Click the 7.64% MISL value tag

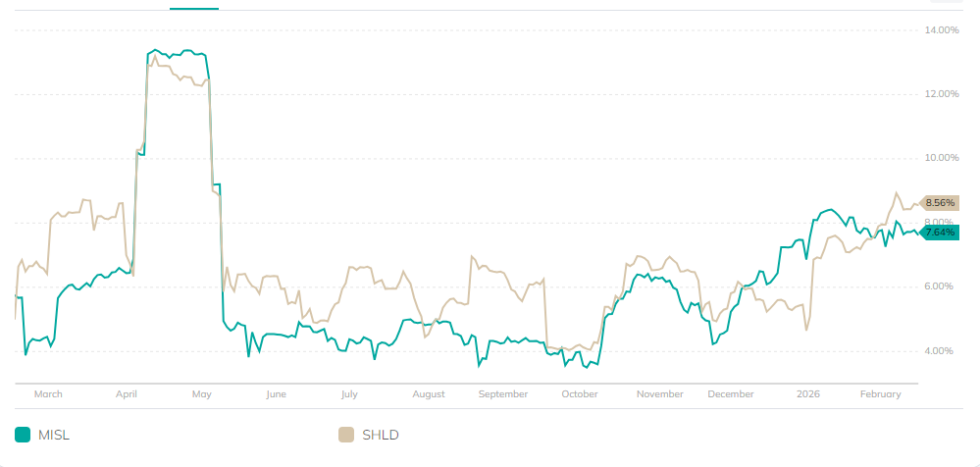939,233
